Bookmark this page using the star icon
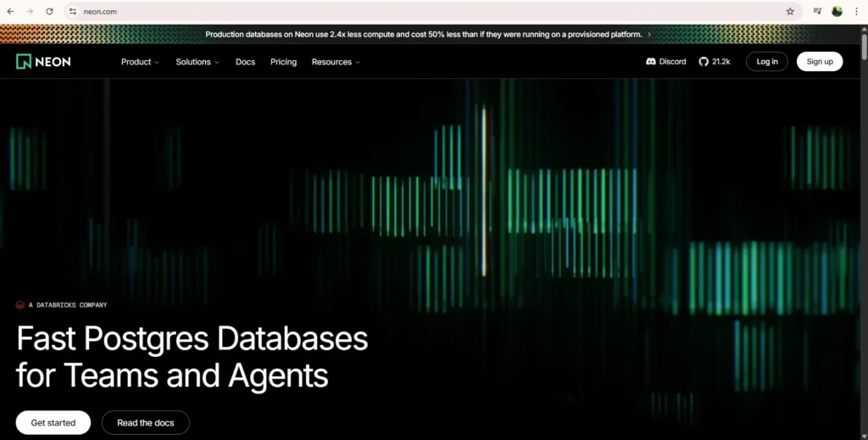 coord(790,12)
